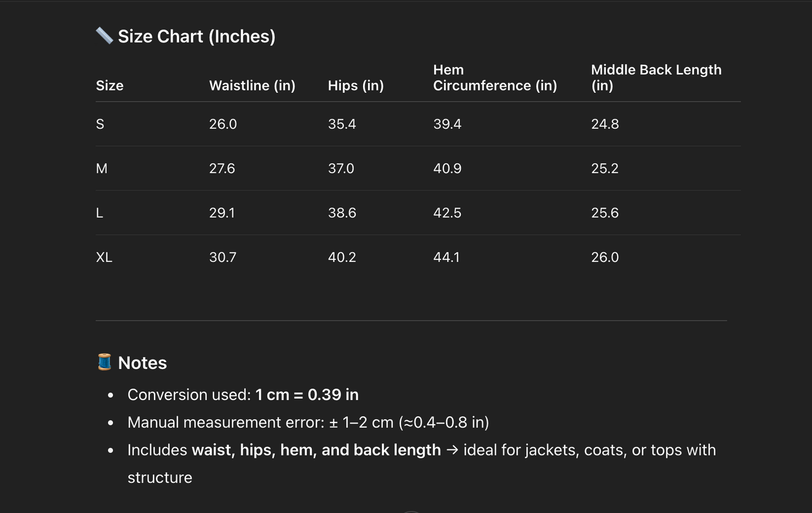Click the ruler emoji beside Size Chart

105,36
